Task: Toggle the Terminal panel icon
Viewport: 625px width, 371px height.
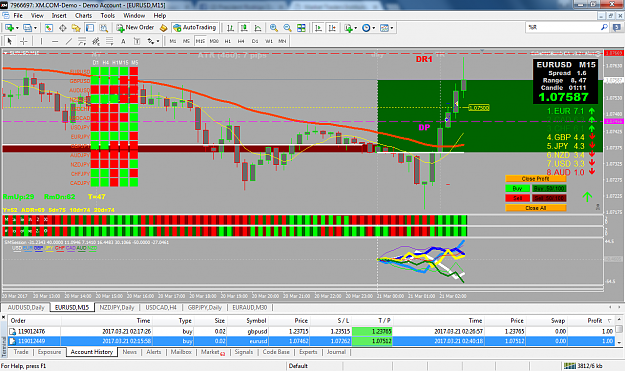Action: [x=90, y=27]
